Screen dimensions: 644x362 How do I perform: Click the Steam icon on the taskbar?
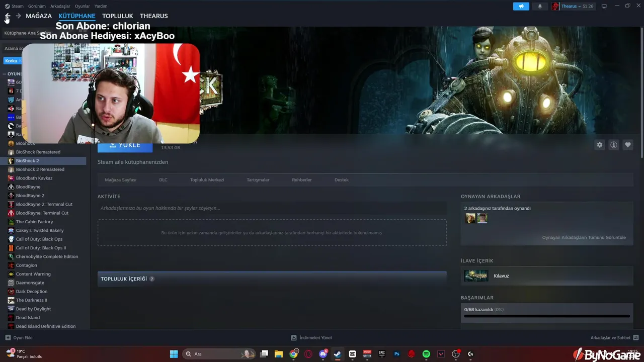click(x=338, y=354)
